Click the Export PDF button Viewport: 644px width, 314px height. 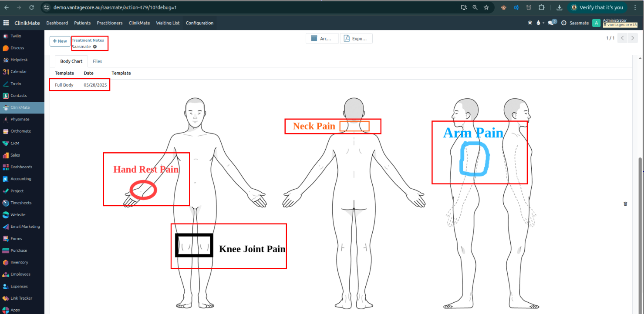click(x=356, y=39)
